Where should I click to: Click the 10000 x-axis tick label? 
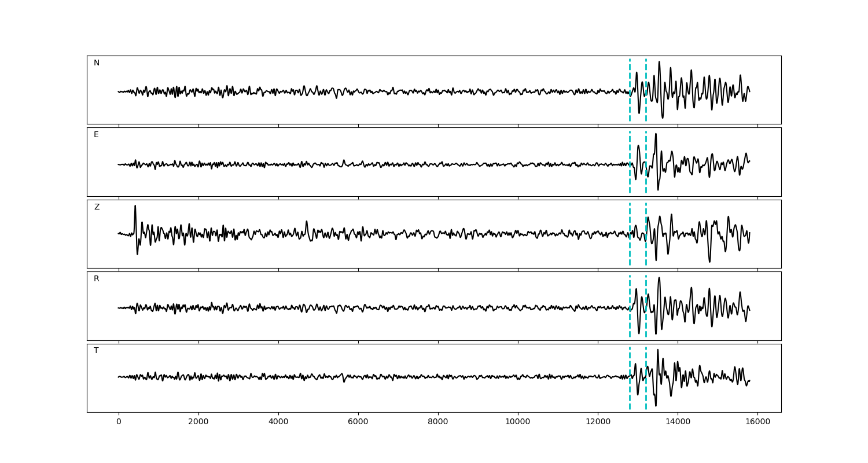point(518,422)
